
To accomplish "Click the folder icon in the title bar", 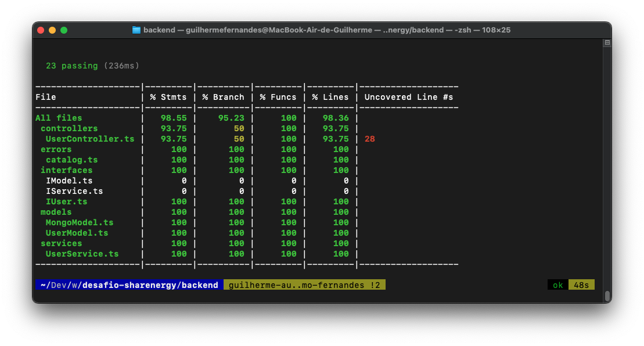I will click(x=136, y=30).
